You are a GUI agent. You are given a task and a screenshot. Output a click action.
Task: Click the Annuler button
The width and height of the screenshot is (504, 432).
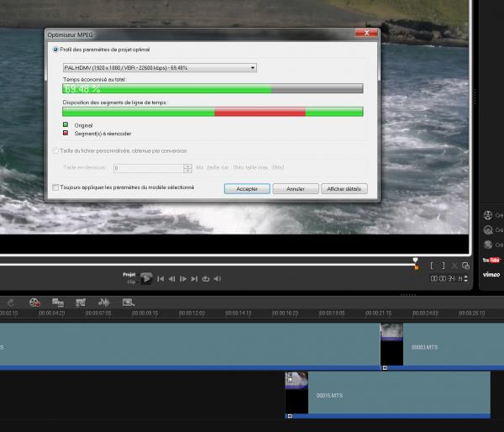point(296,189)
